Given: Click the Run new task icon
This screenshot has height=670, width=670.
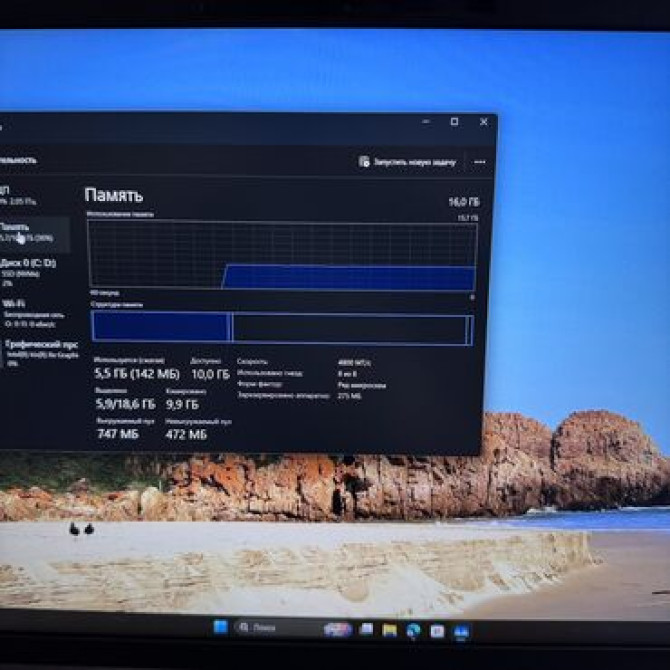Looking at the screenshot, I should tap(364, 162).
